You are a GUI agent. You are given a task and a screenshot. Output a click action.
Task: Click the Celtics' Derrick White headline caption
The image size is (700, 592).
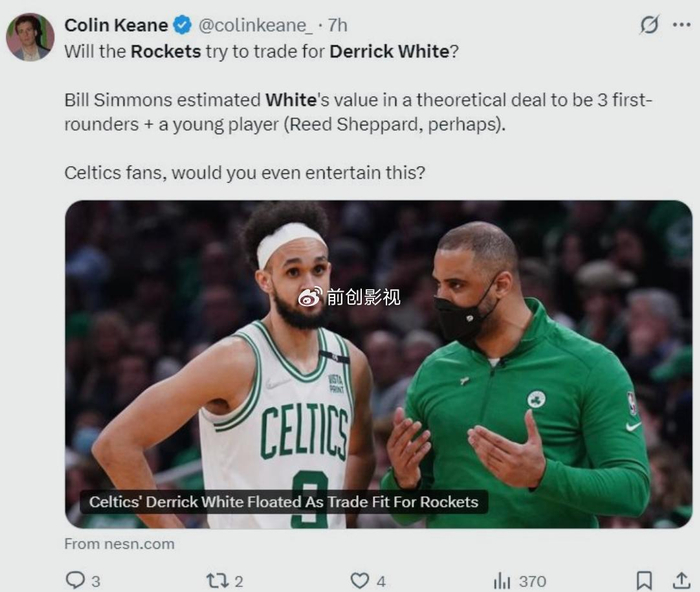(x=283, y=502)
